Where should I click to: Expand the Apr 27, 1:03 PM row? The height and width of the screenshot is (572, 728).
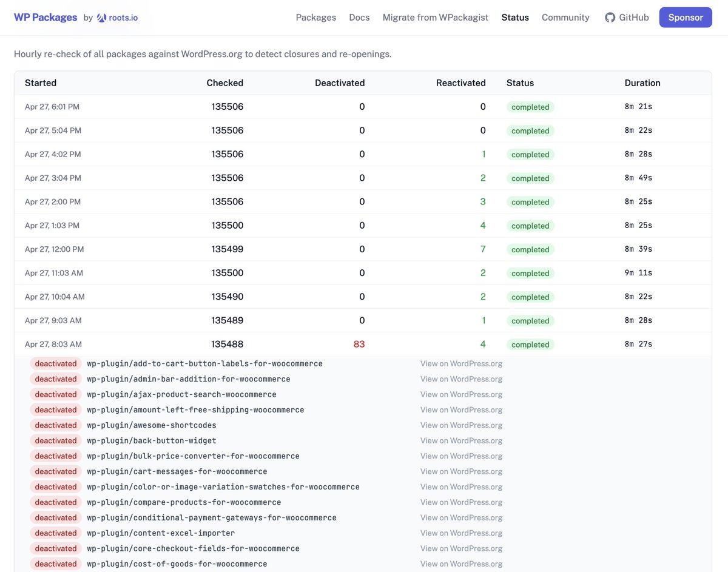coord(363,225)
